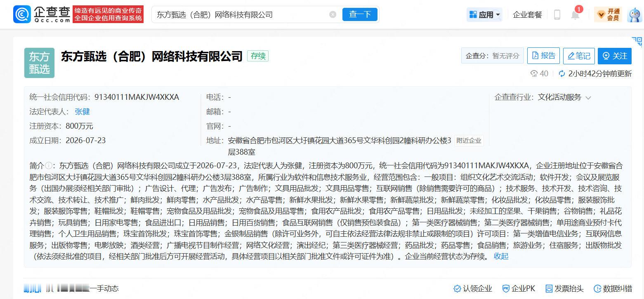The width and height of the screenshot is (644, 299).
Task: Click the 查一下 search button
Action: click(x=360, y=14)
